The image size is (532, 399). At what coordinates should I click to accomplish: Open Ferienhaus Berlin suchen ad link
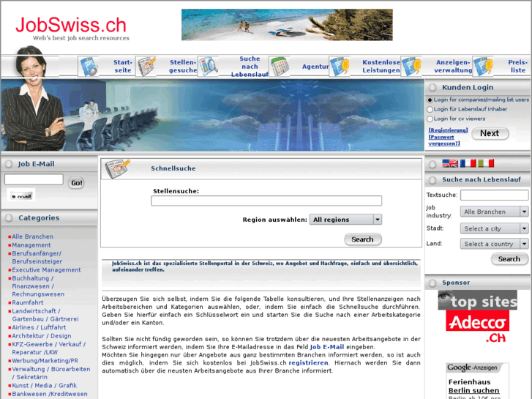coord(474,386)
